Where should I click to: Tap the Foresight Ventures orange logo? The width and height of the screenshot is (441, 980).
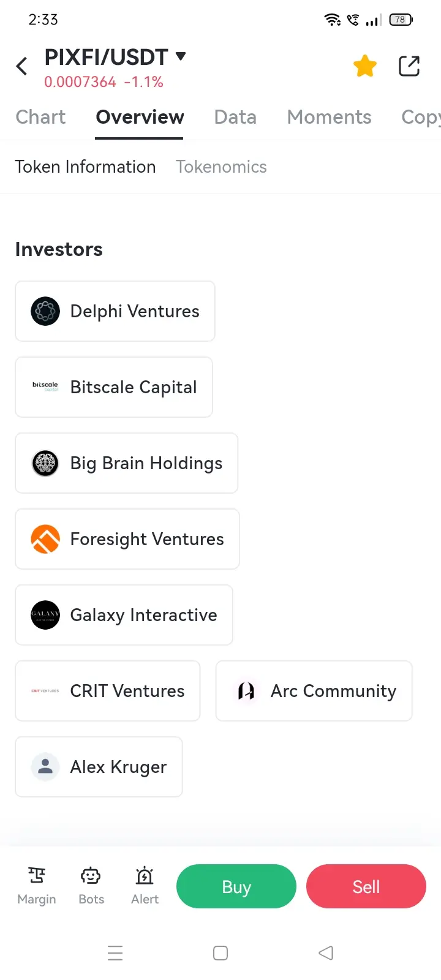(45, 539)
